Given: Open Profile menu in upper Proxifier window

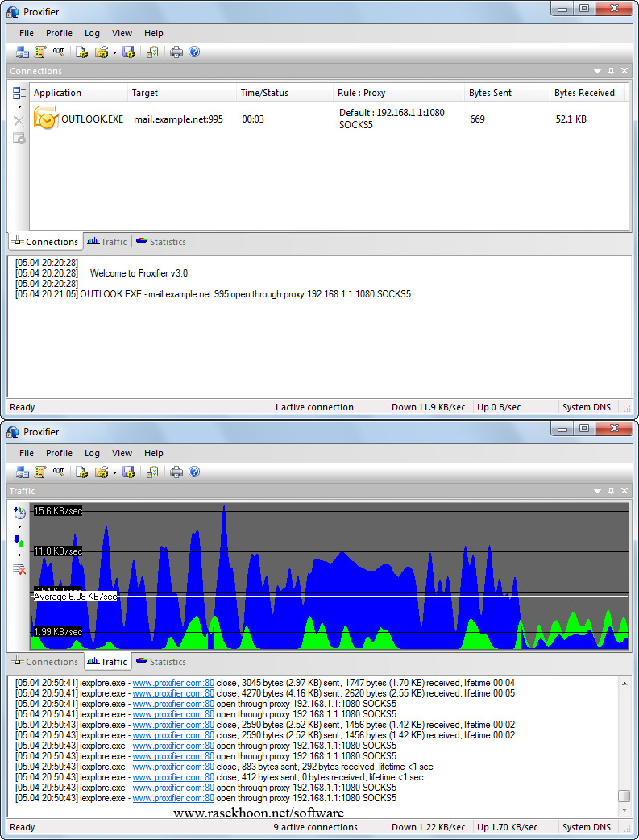Looking at the screenshot, I should coord(59,33).
